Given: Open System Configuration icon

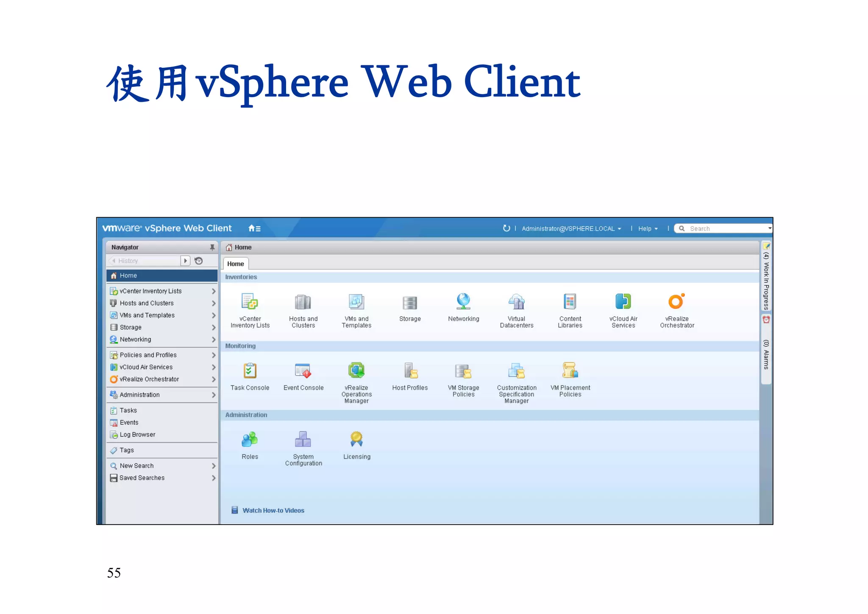Looking at the screenshot, I should (303, 439).
